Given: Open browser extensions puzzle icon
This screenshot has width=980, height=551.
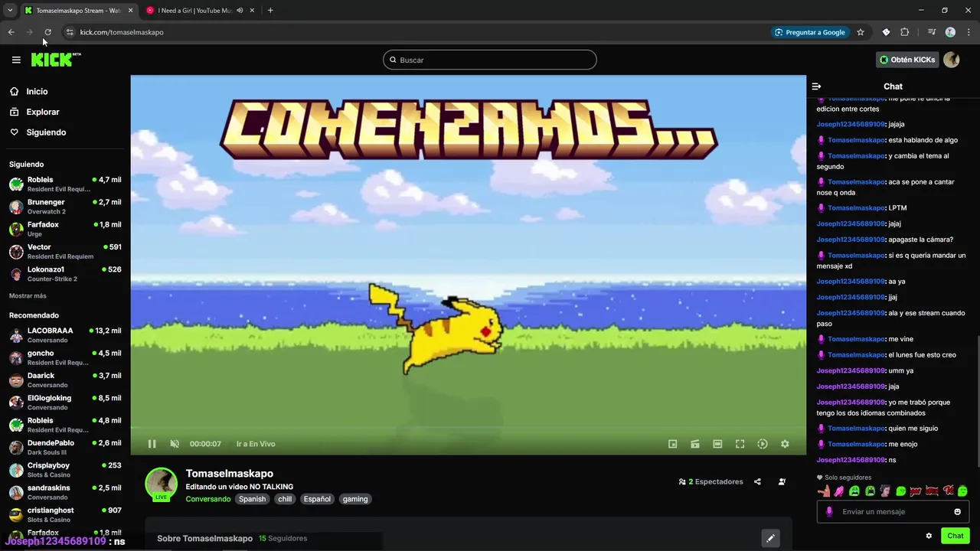Looking at the screenshot, I should click(905, 32).
